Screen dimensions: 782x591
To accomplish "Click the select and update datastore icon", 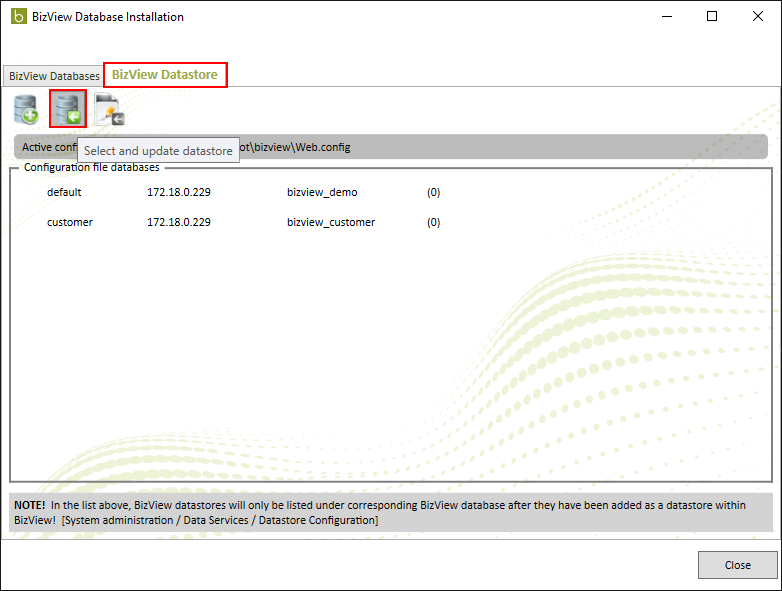I will [68, 108].
